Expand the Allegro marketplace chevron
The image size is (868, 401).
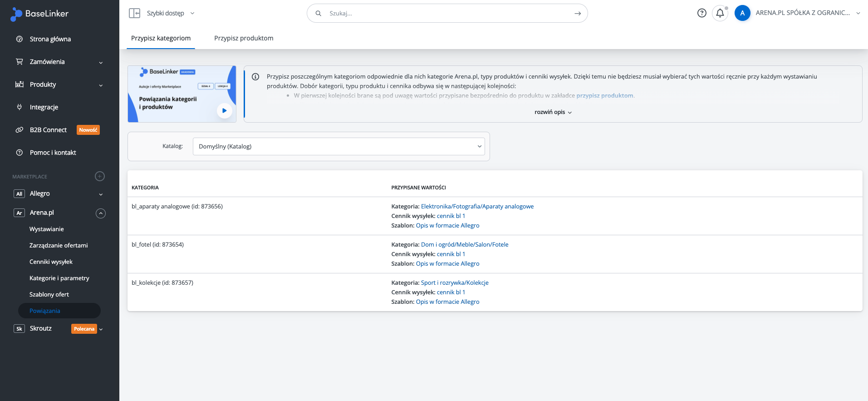pyautogui.click(x=101, y=194)
